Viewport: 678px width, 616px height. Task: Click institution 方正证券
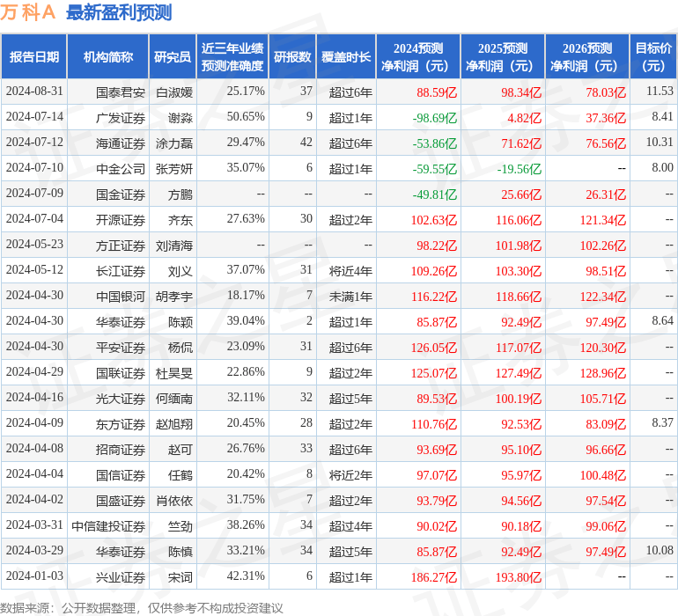121,246
